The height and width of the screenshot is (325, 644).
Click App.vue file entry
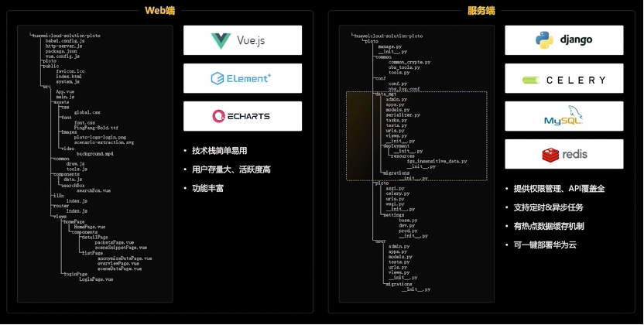65,92
